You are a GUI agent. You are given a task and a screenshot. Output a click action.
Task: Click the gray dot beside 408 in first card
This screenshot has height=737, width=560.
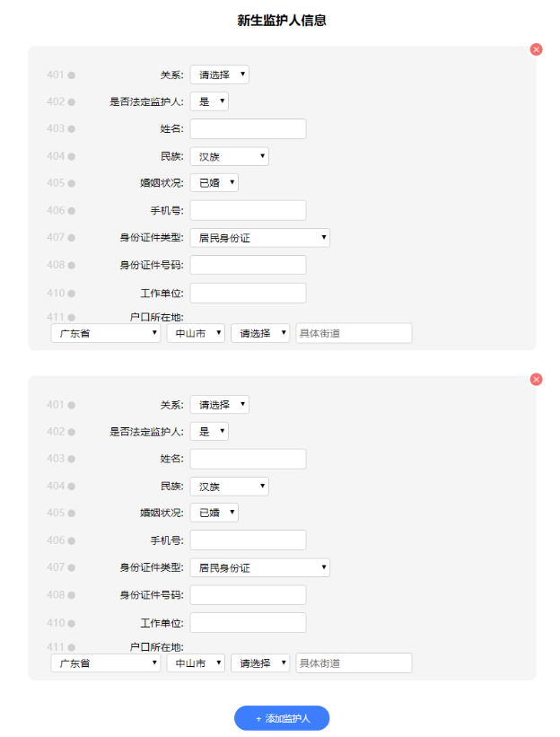click(x=72, y=265)
